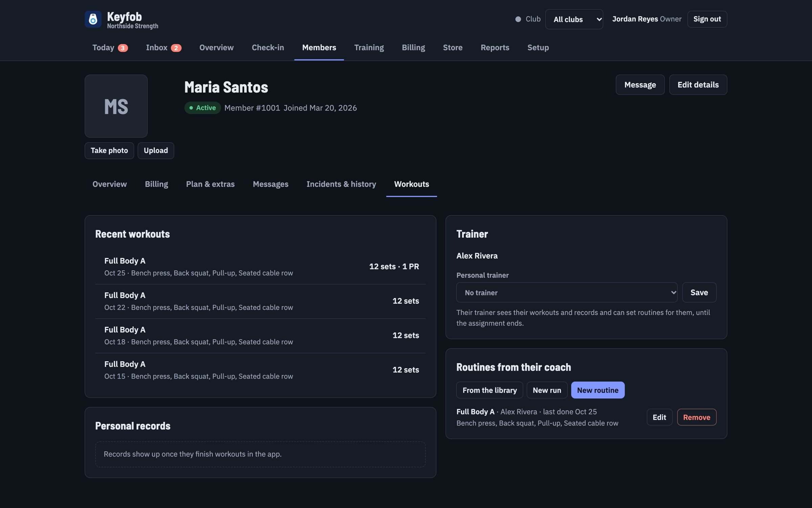Click the Edit details button
The image size is (812, 508).
[x=698, y=85]
